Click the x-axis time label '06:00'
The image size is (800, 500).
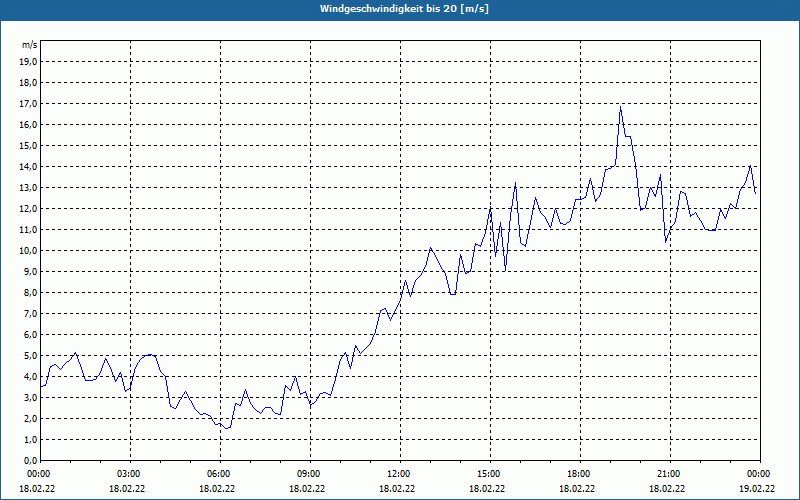tap(220, 474)
